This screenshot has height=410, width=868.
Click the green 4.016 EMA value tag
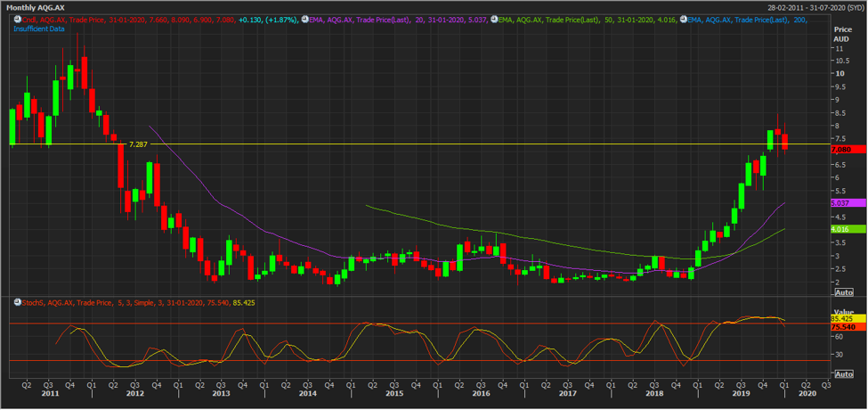coord(848,229)
